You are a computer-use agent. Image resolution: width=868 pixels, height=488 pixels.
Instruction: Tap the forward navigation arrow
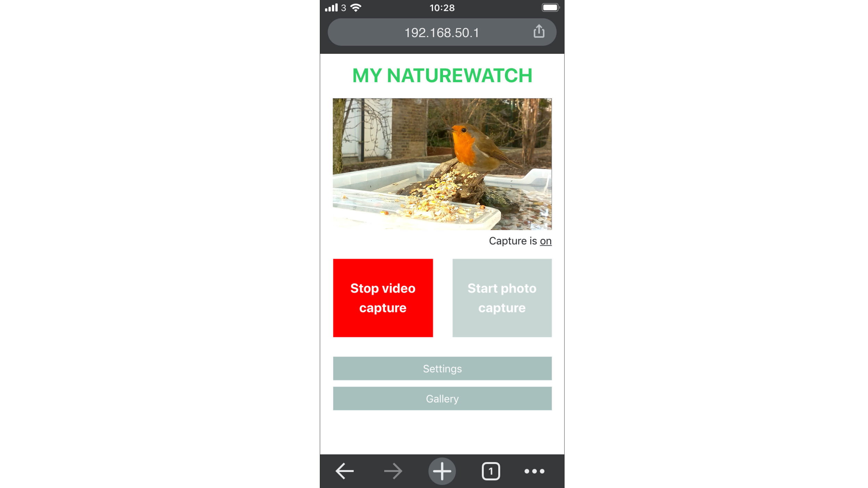[x=393, y=471]
